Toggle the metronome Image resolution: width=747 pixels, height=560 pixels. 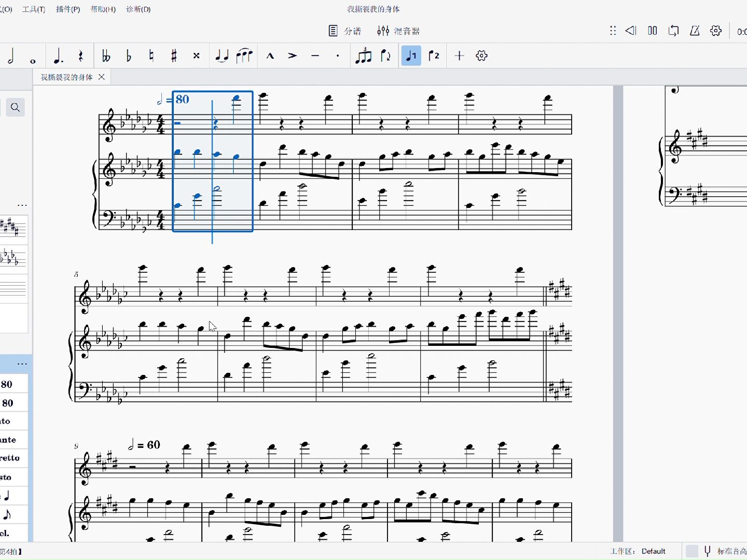click(x=695, y=31)
